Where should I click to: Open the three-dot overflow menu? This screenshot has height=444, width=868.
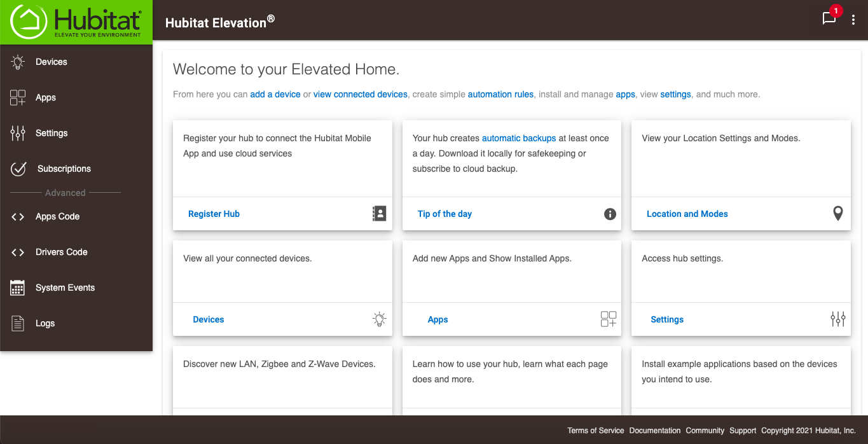tap(853, 20)
